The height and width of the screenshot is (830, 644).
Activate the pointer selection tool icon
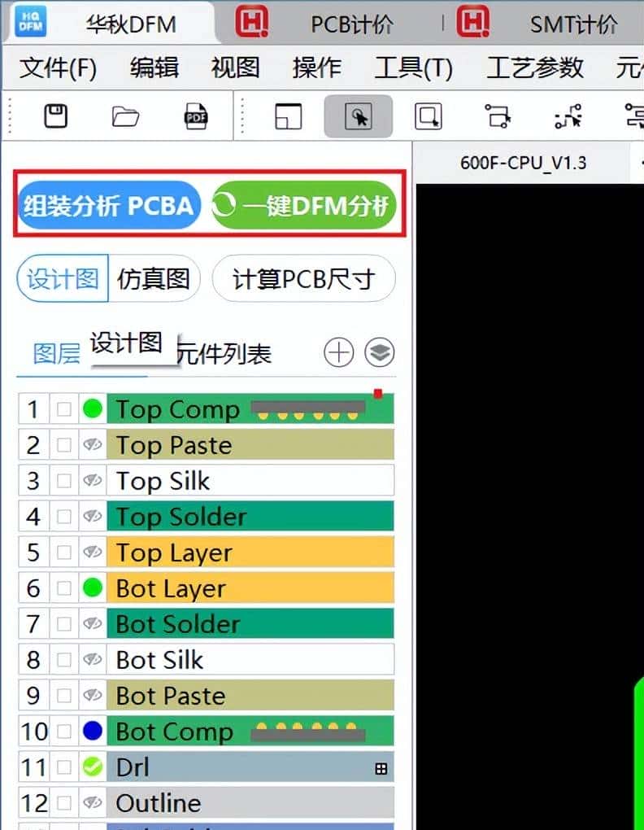[x=359, y=116]
